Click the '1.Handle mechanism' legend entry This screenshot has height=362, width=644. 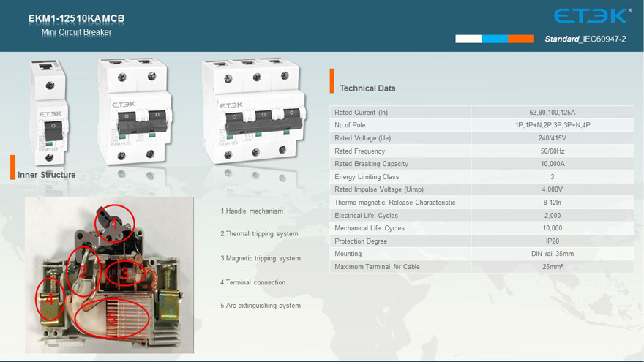point(252,211)
